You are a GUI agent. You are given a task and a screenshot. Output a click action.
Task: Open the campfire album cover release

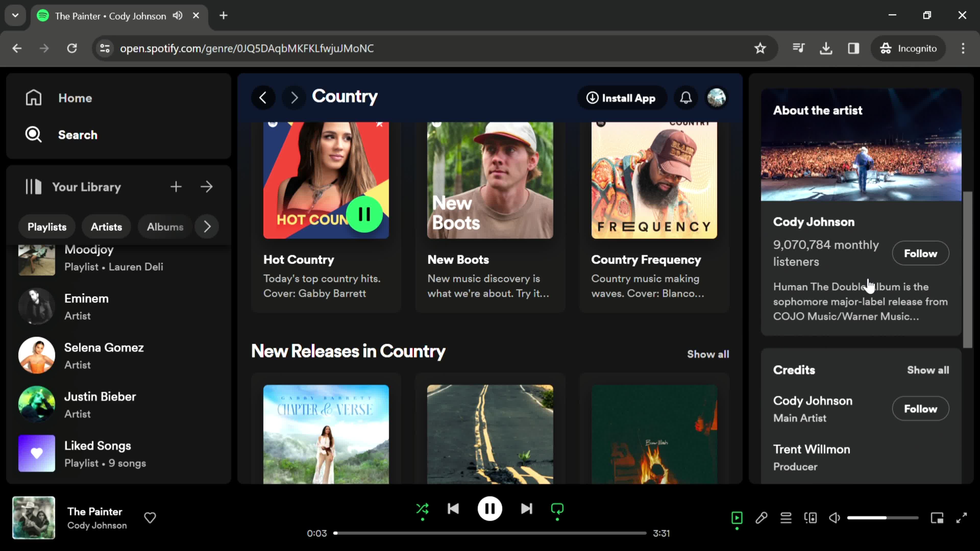(654, 434)
